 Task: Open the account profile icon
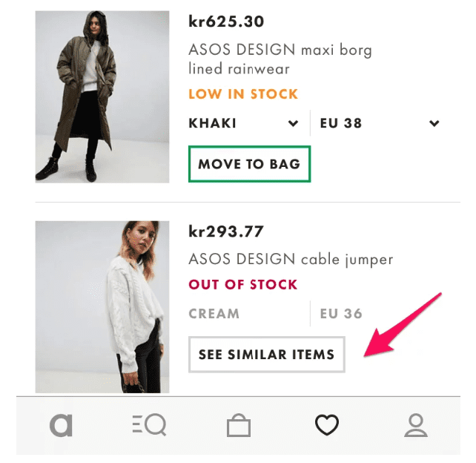point(415,425)
